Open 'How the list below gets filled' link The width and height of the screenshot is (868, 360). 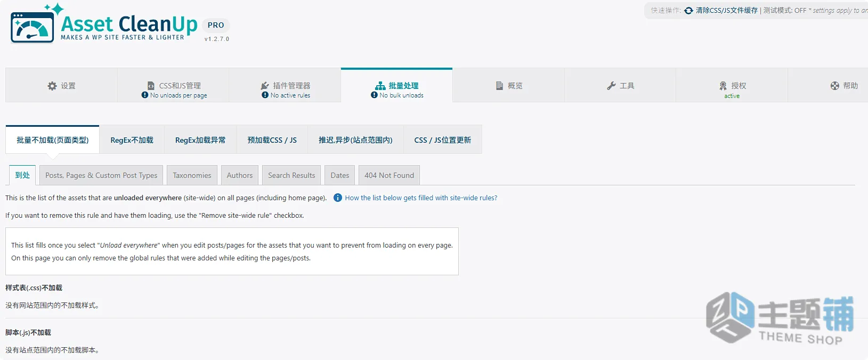click(421, 198)
